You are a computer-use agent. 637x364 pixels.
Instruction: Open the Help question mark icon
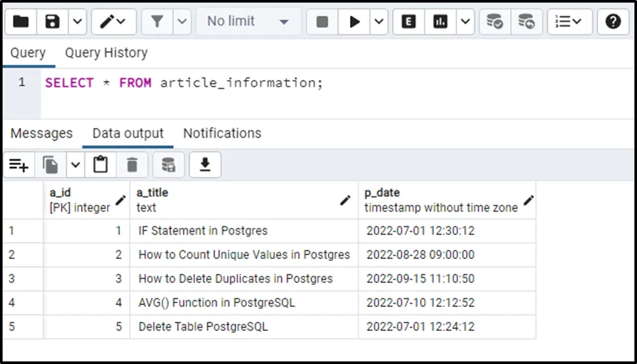(612, 21)
